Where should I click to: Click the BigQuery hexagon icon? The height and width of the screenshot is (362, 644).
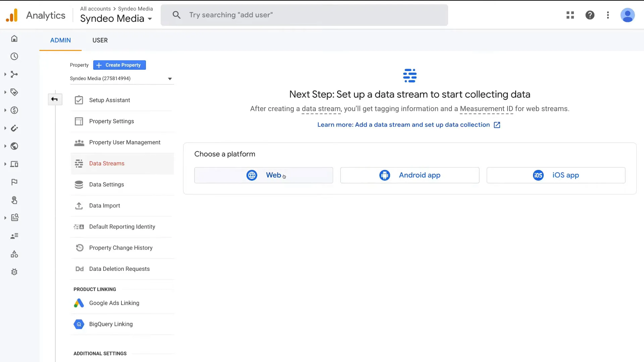(x=79, y=324)
